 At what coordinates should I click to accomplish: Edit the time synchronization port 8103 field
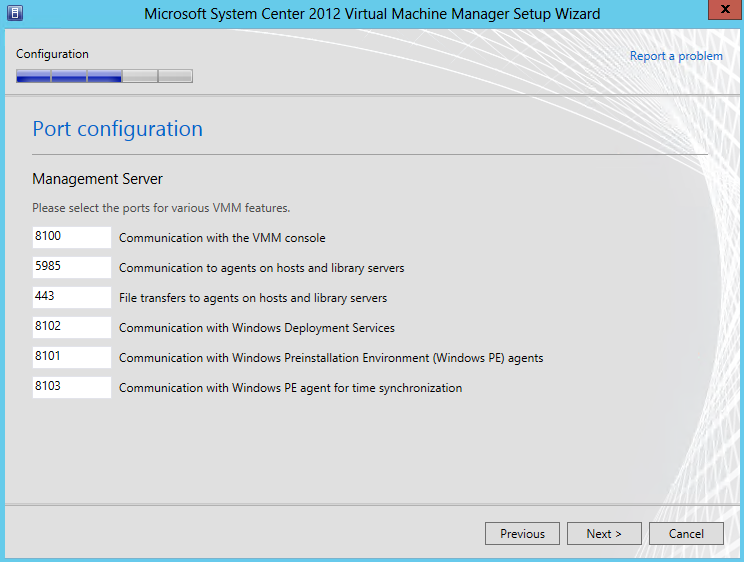(72, 387)
